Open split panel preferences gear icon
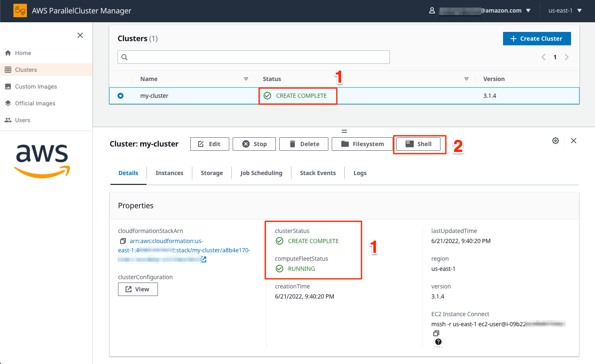This screenshot has width=595, height=364. 556,141
